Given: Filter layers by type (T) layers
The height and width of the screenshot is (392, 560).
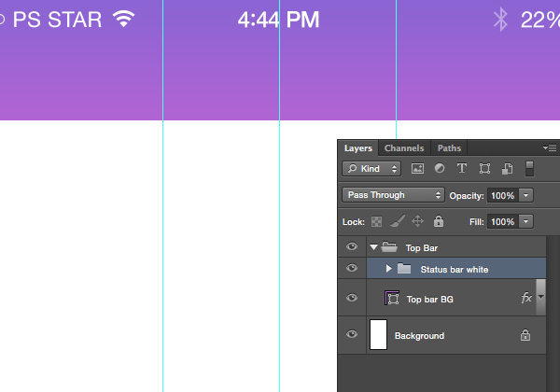Looking at the screenshot, I should click(x=462, y=168).
